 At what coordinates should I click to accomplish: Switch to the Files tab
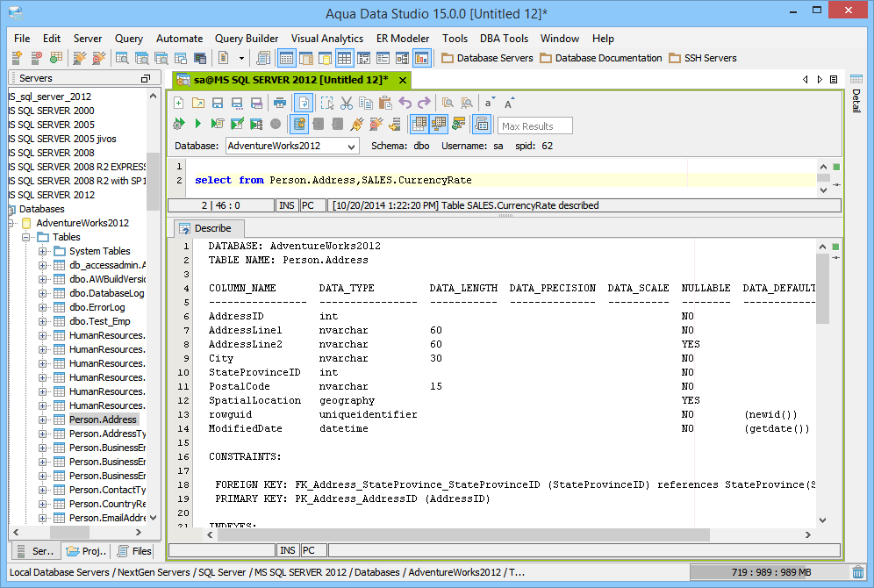[133, 551]
